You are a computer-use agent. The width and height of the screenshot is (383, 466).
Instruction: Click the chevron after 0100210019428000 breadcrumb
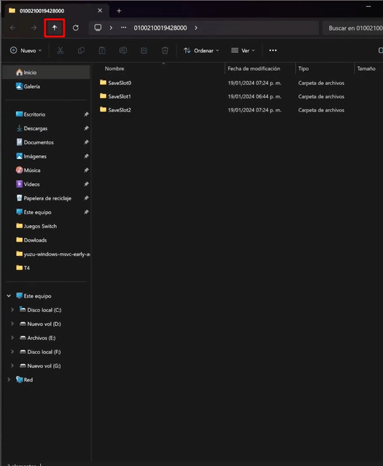click(x=196, y=28)
